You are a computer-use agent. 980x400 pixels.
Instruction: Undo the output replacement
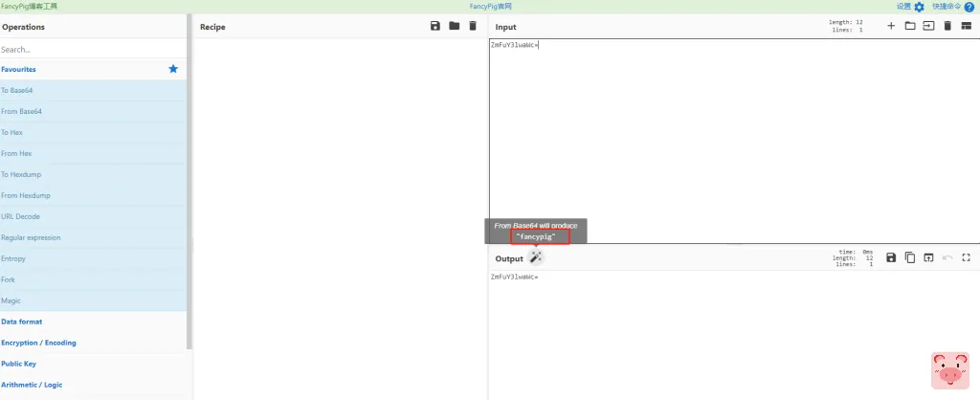[x=947, y=257]
